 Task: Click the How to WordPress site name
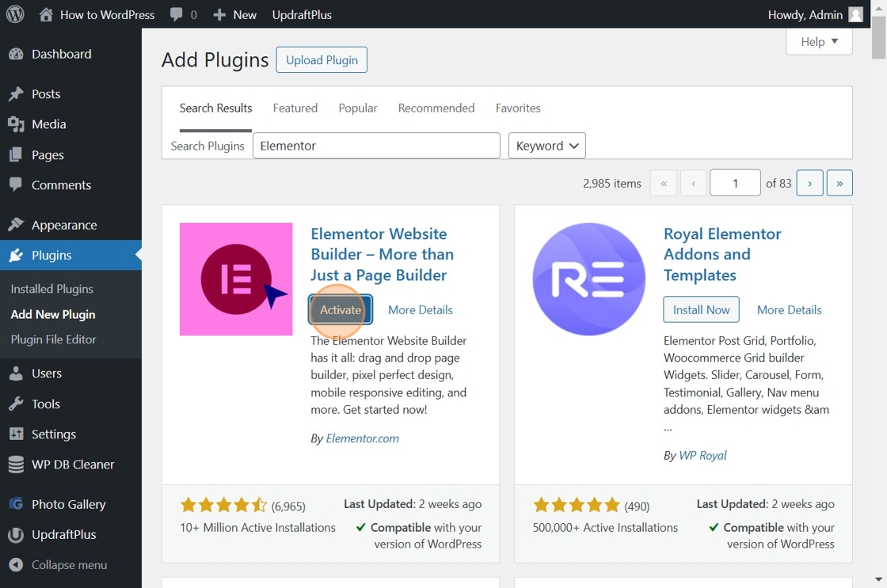click(107, 15)
